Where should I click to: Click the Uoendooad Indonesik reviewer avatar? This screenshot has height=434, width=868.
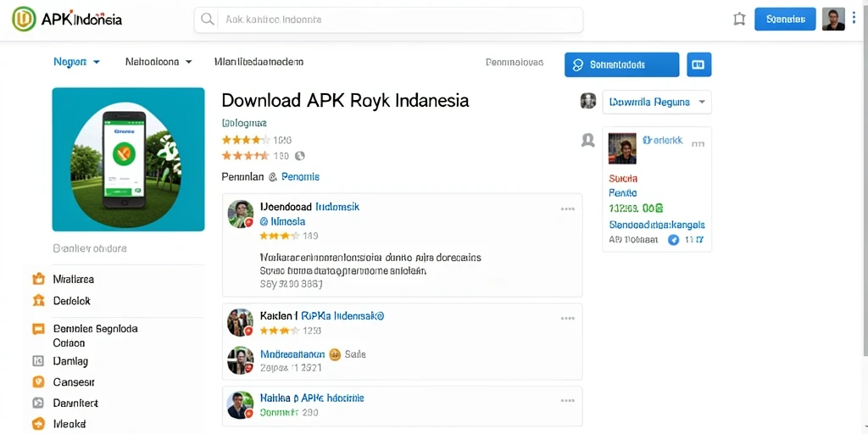click(240, 214)
